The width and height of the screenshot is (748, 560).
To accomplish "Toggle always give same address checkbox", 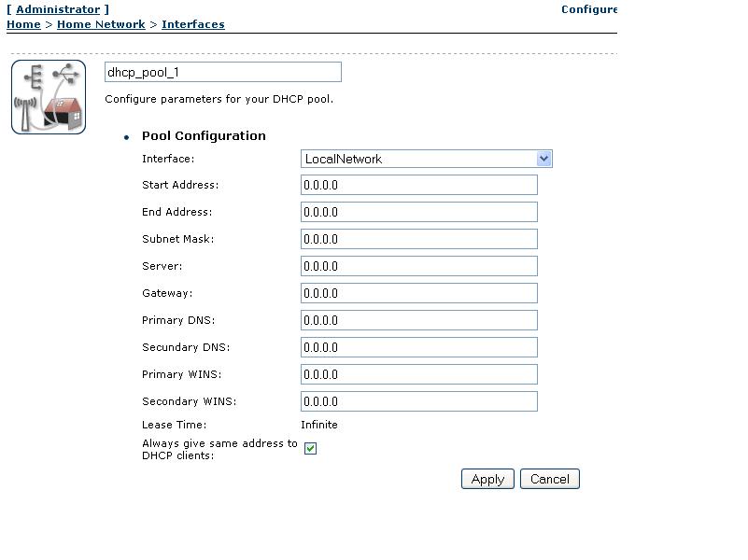I will point(310,449).
